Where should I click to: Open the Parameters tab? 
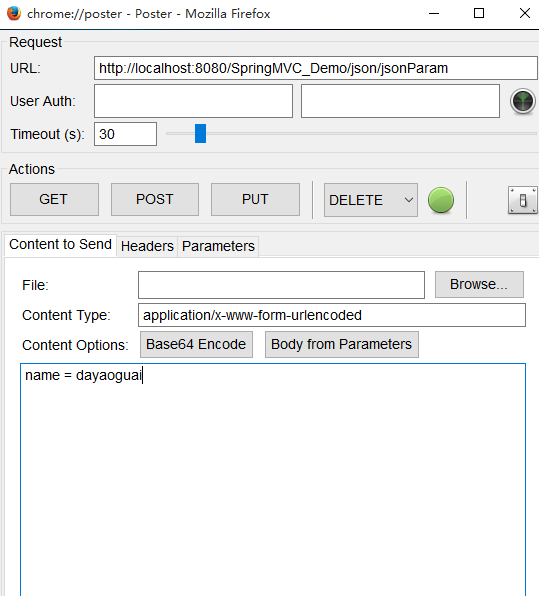(218, 246)
